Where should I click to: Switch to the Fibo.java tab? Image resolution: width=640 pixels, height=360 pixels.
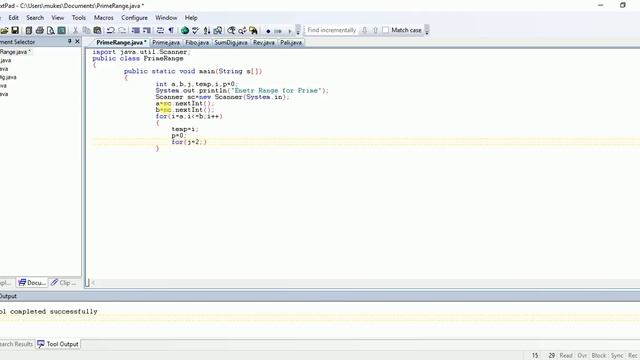point(197,42)
